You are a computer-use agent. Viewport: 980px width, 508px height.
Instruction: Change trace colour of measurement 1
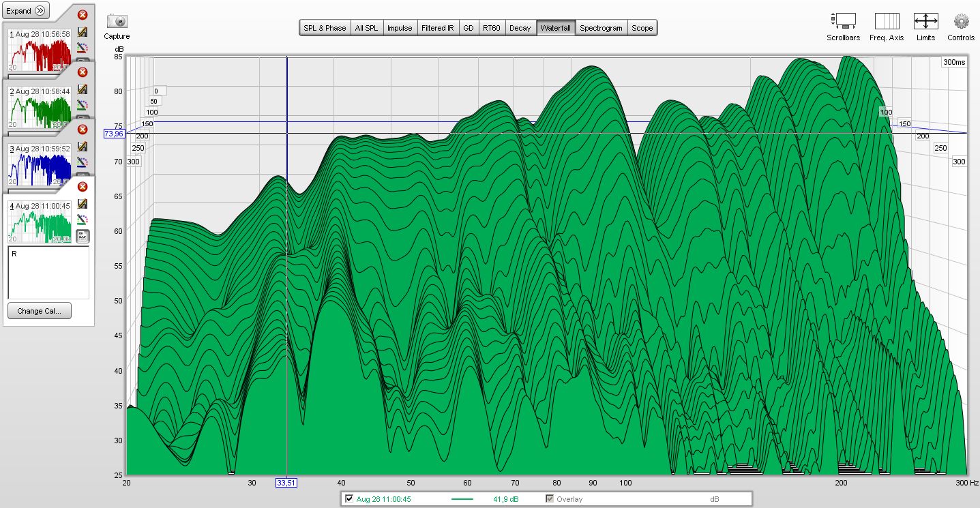pos(83,48)
